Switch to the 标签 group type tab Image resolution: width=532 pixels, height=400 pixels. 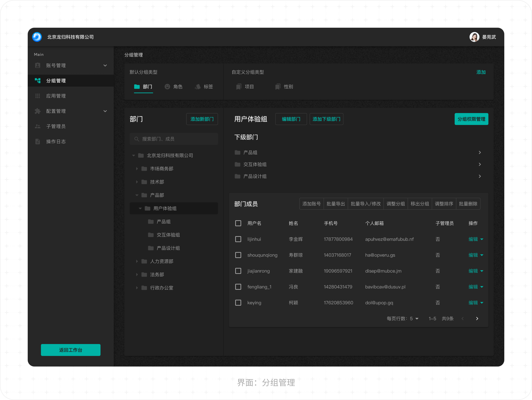(204, 87)
